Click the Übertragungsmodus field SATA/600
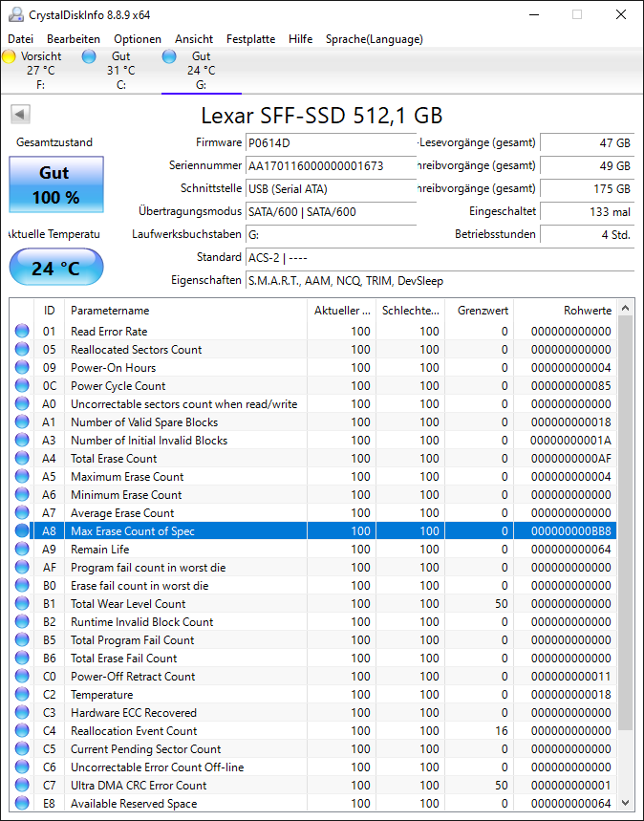Image resolution: width=644 pixels, height=821 pixels. (331, 211)
